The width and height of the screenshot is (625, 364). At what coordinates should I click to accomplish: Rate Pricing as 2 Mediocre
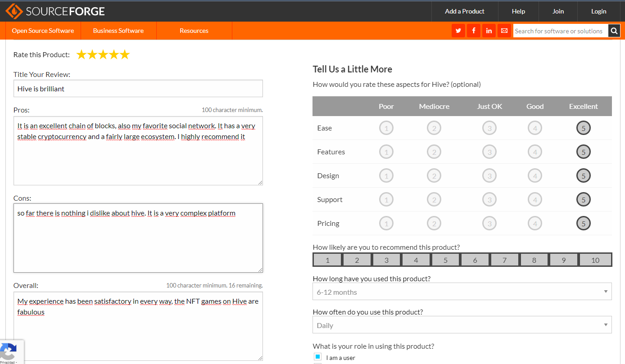pos(434,224)
